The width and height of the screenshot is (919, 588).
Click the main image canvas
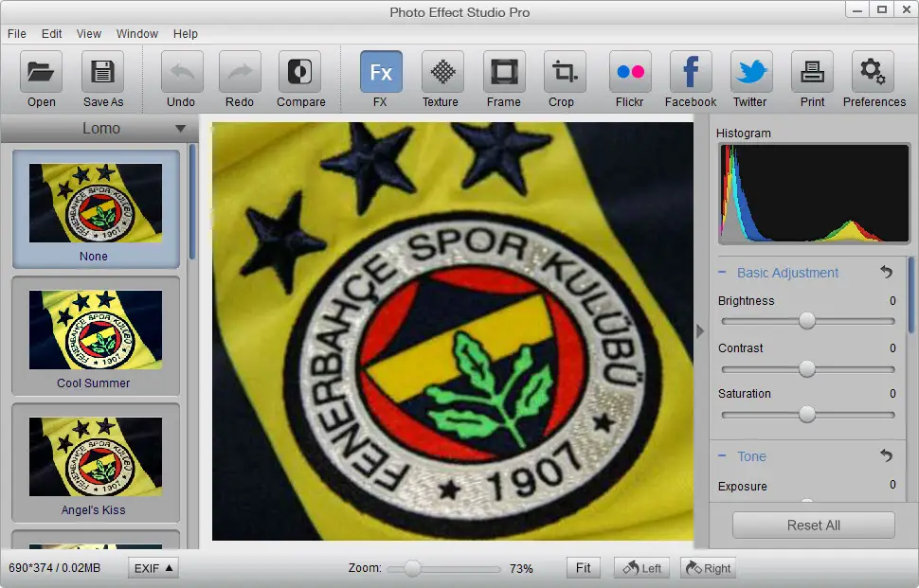pyautogui.click(x=453, y=330)
